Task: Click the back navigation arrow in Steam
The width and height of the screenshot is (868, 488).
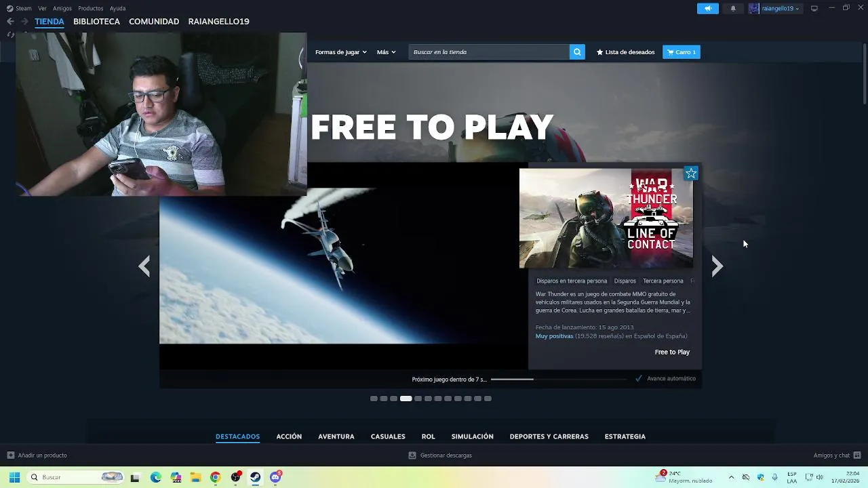Action: (10, 22)
